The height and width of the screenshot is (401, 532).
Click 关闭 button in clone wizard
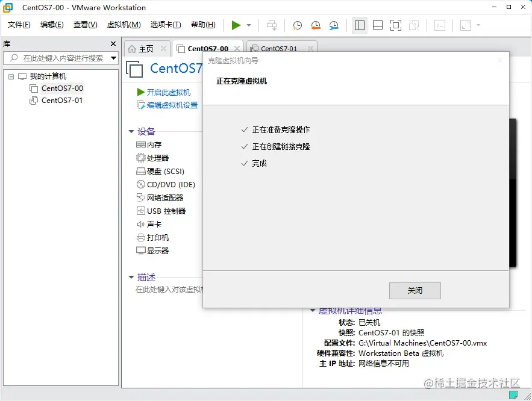click(x=415, y=290)
